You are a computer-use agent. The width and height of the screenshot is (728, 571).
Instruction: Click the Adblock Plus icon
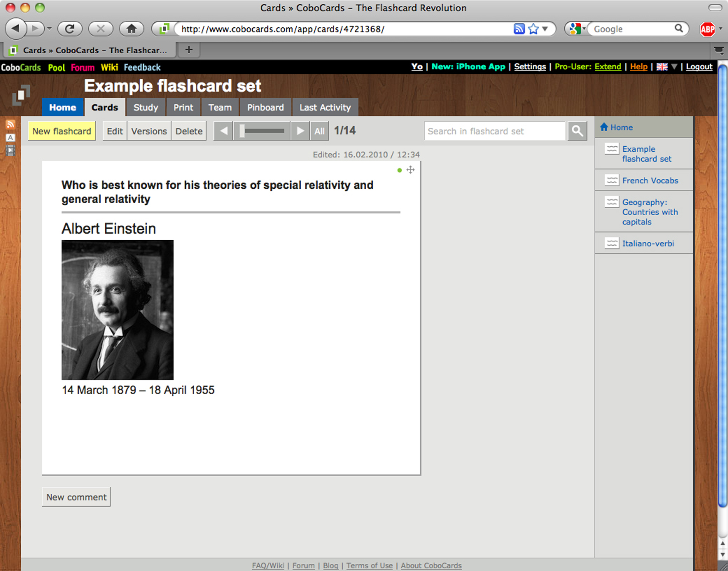click(x=707, y=29)
